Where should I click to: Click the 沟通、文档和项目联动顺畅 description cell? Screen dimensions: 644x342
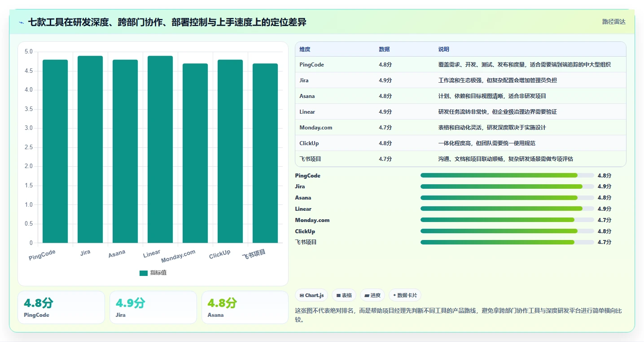[505, 159]
